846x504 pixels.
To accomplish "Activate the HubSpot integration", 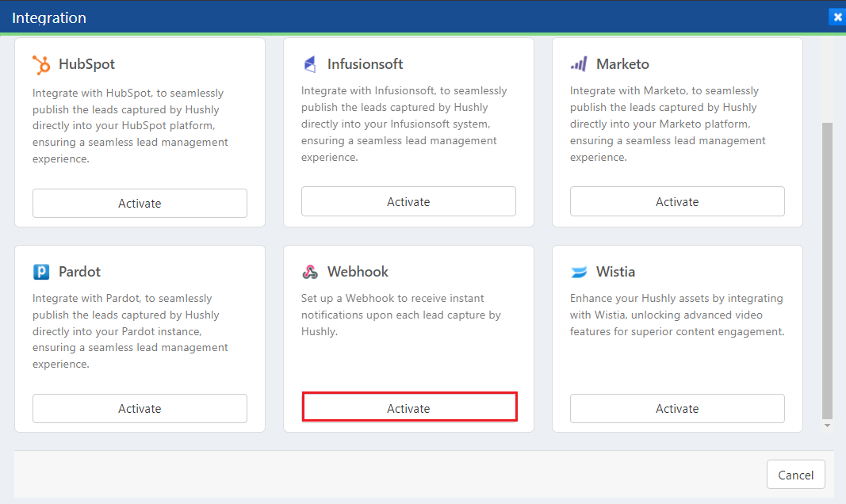I will pos(140,203).
